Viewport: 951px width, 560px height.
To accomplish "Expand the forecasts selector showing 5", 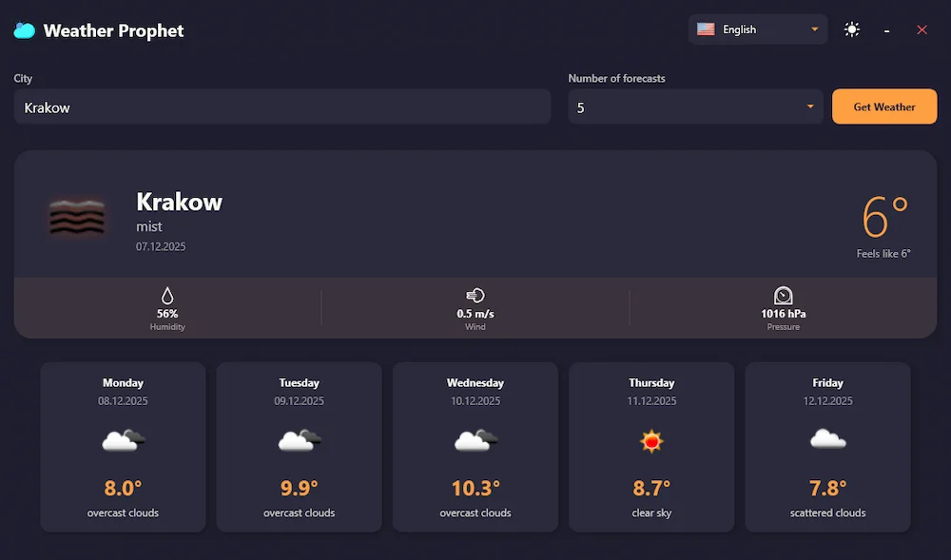I will (809, 106).
